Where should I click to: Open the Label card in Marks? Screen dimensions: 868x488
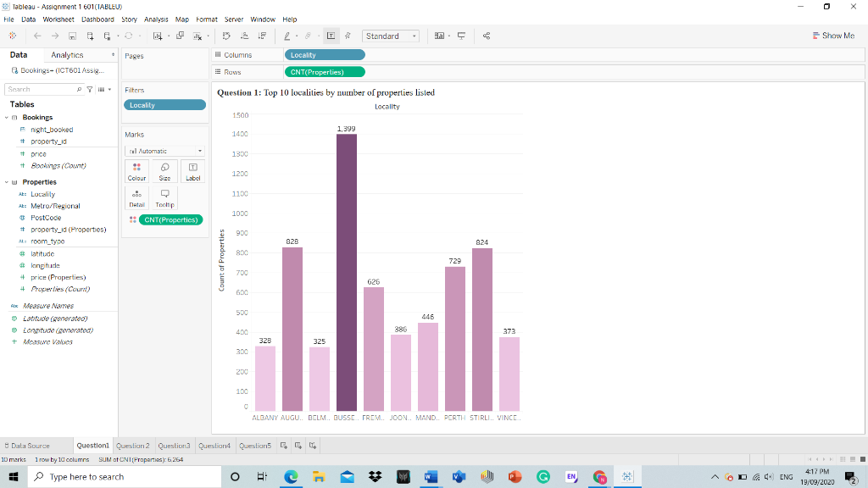[192, 173]
